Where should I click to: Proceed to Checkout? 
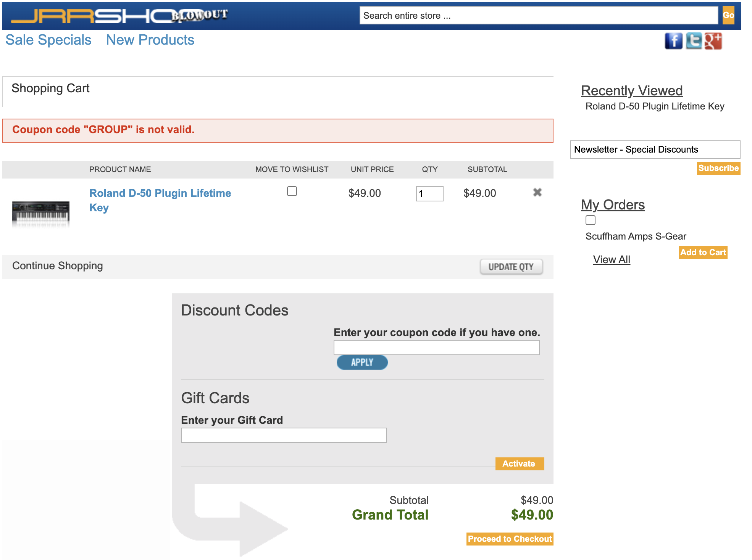(510, 539)
